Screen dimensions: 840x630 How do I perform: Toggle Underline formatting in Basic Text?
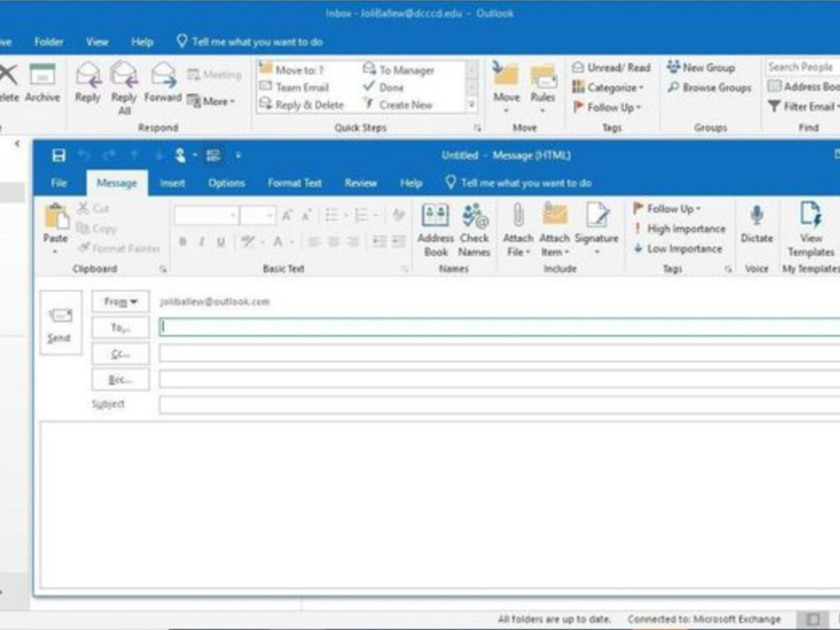coord(221,242)
